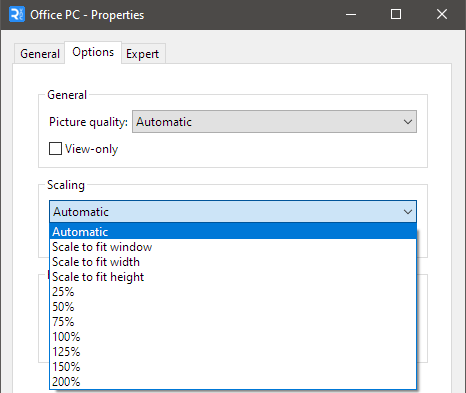Pick 100% scaling from the list

click(x=233, y=337)
